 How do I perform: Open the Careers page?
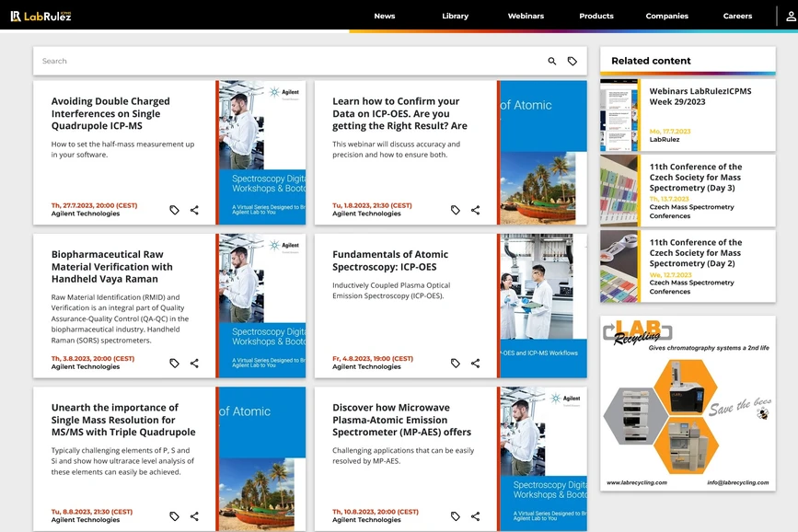pyautogui.click(x=737, y=16)
